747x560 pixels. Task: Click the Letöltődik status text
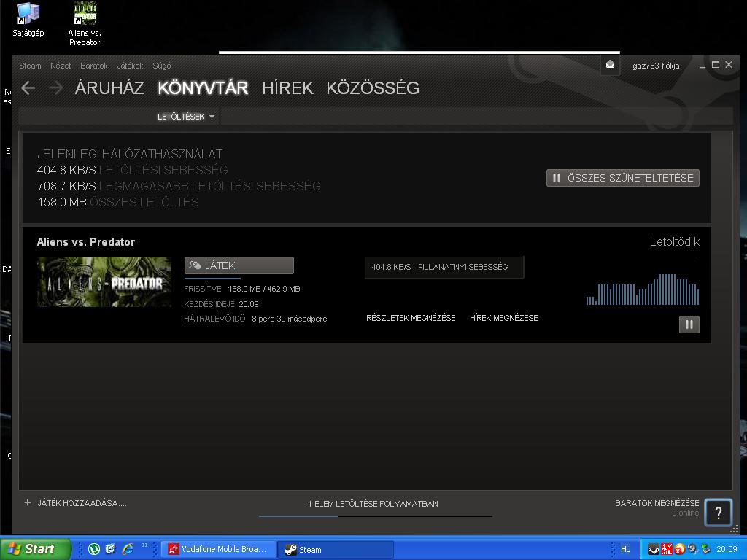675,241
